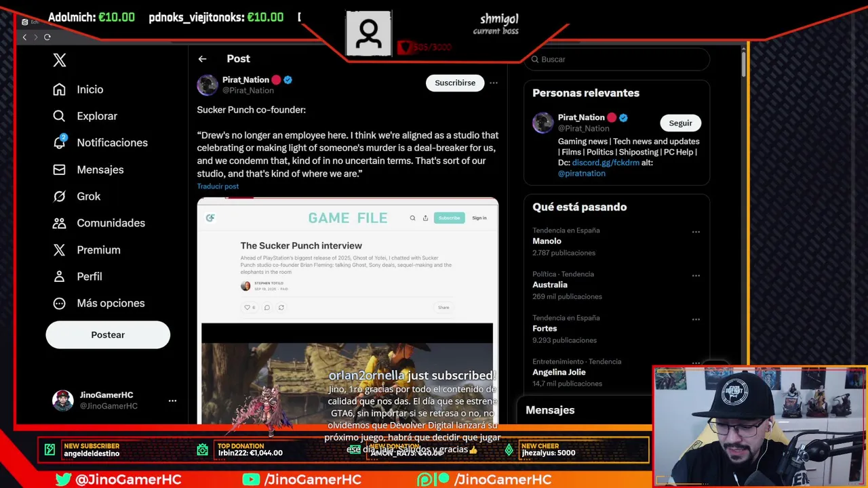Image resolution: width=868 pixels, height=488 pixels.
Task: Click the search magnifier icon in Buscar
Action: coord(535,59)
